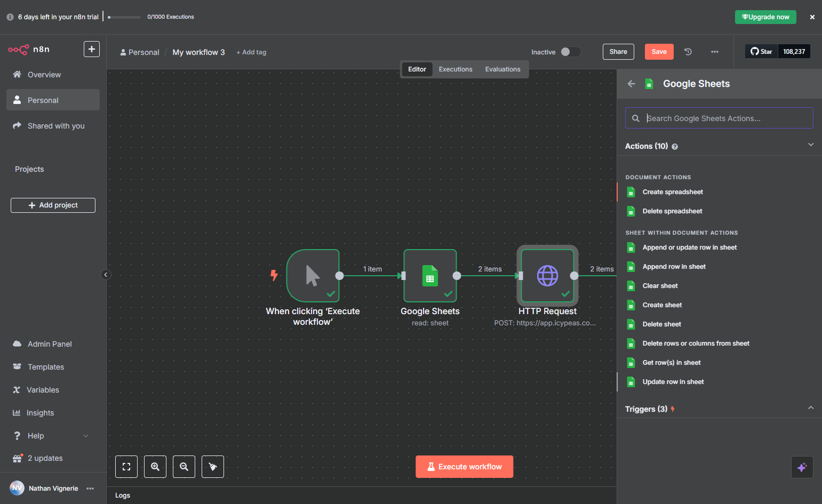Click the Save button
The image size is (822, 504).
point(659,52)
